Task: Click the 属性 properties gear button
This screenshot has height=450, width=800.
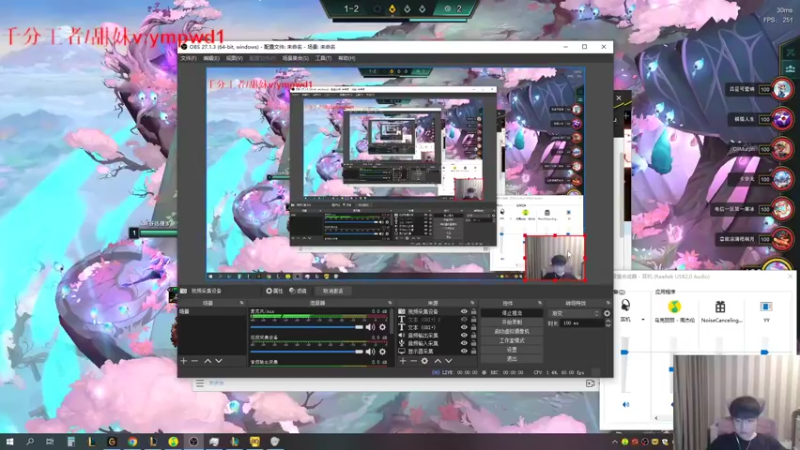Action: point(274,291)
